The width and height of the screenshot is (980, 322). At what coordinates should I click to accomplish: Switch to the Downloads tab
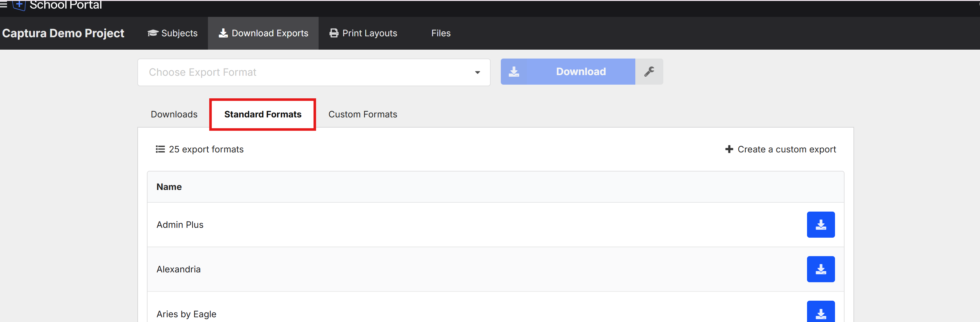[174, 114]
